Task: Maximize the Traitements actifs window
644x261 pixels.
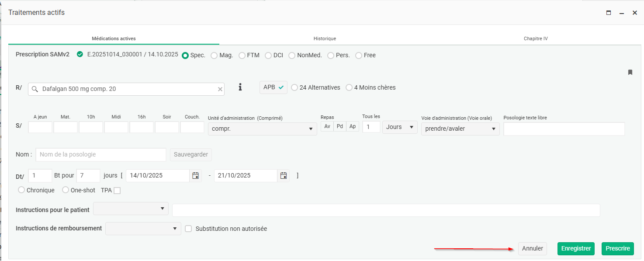Action: 609,13
